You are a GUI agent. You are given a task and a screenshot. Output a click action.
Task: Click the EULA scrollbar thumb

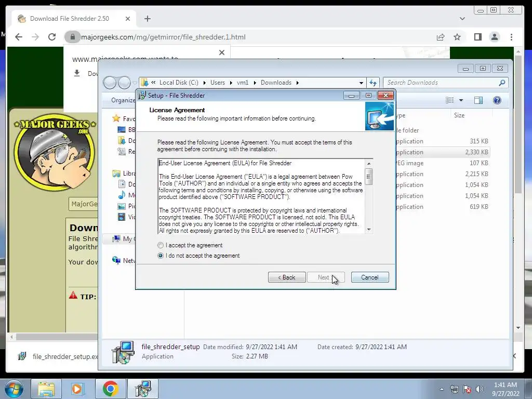pyautogui.click(x=369, y=177)
